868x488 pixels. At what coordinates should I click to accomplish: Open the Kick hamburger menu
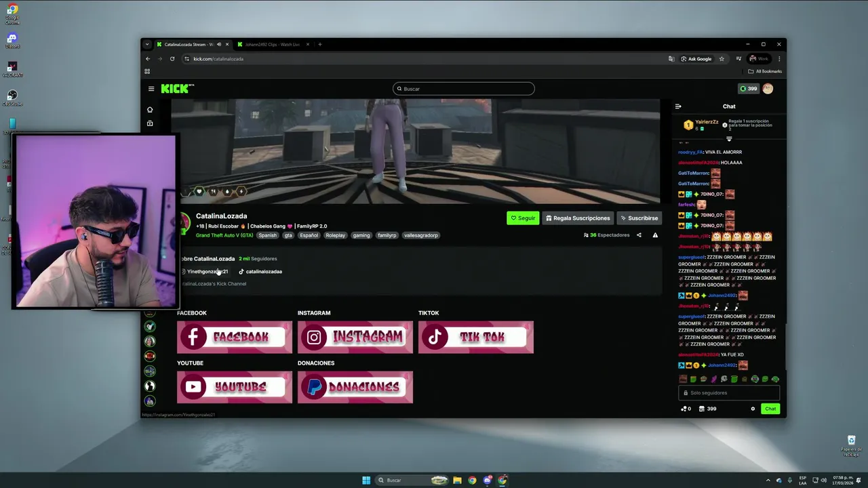point(151,89)
